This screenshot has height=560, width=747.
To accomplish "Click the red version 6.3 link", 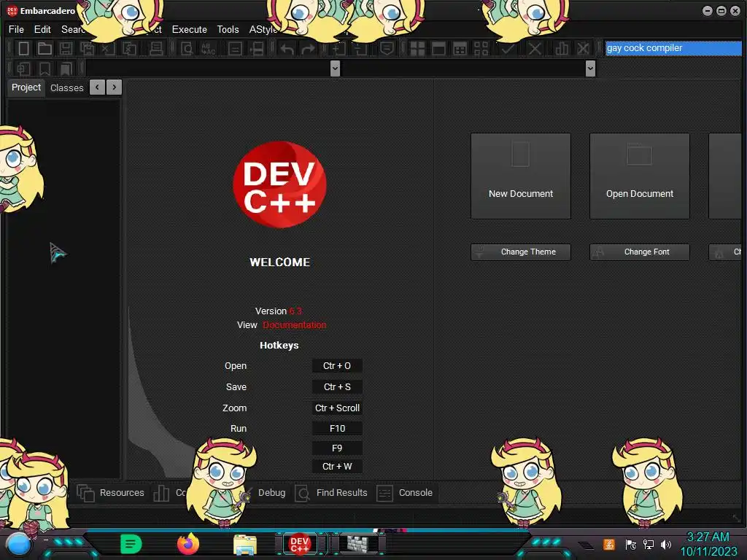I will point(295,311).
